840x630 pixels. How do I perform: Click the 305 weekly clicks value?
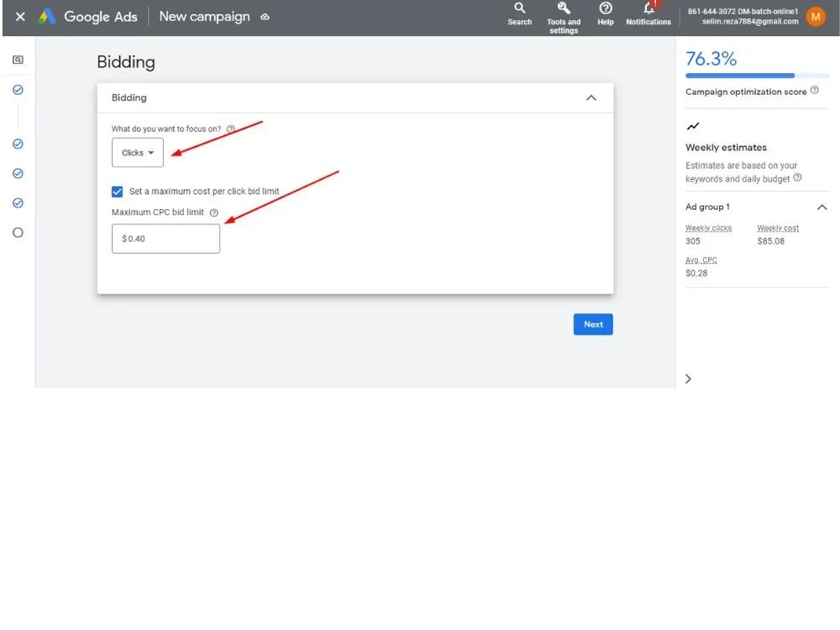[693, 241]
